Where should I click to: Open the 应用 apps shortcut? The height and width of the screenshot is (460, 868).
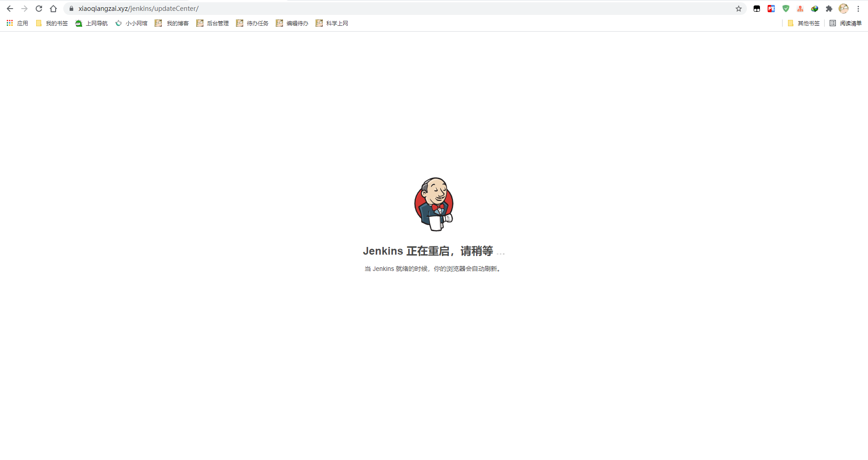(x=17, y=23)
